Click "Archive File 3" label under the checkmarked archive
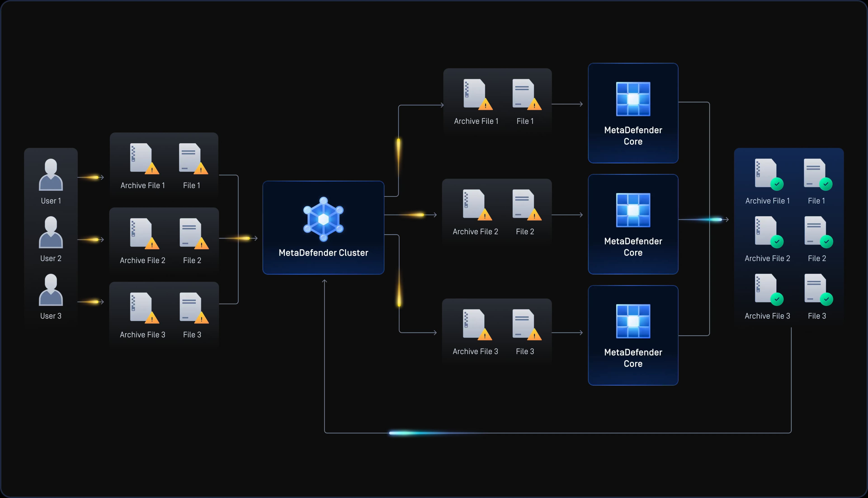Image resolution: width=868 pixels, height=498 pixels. click(767, 316)
